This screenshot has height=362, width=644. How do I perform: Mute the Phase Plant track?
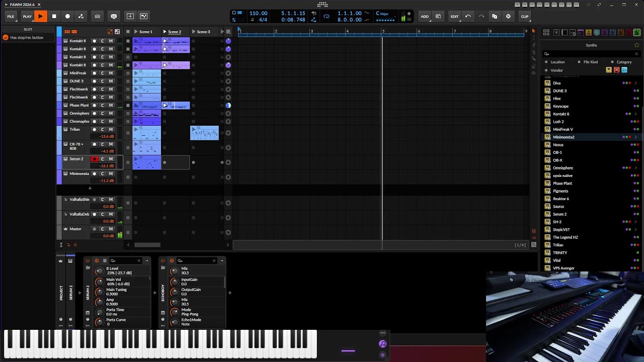pos(111,105)
